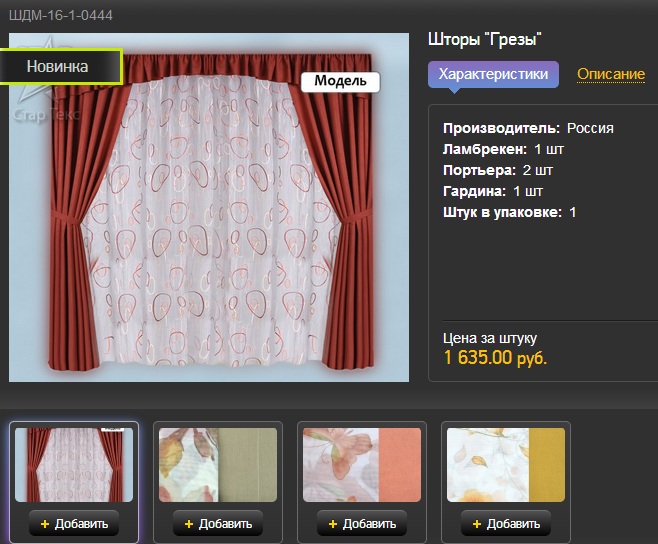Image resolution: width=658 pixels, height=544 pixels.
Task: Click the Модель label on the curtain image
Action: click(340, 81)
